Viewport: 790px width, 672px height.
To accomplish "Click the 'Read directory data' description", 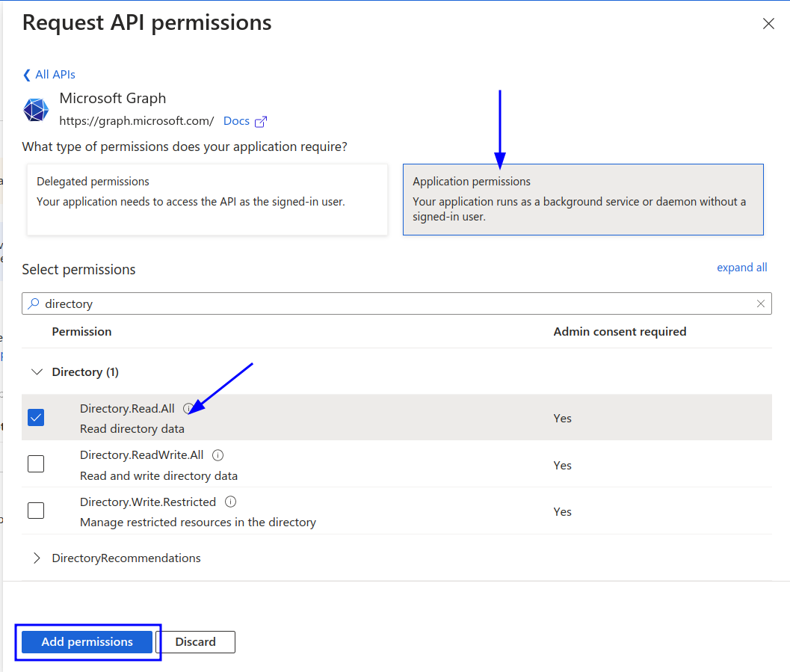I will click(132, 429).
